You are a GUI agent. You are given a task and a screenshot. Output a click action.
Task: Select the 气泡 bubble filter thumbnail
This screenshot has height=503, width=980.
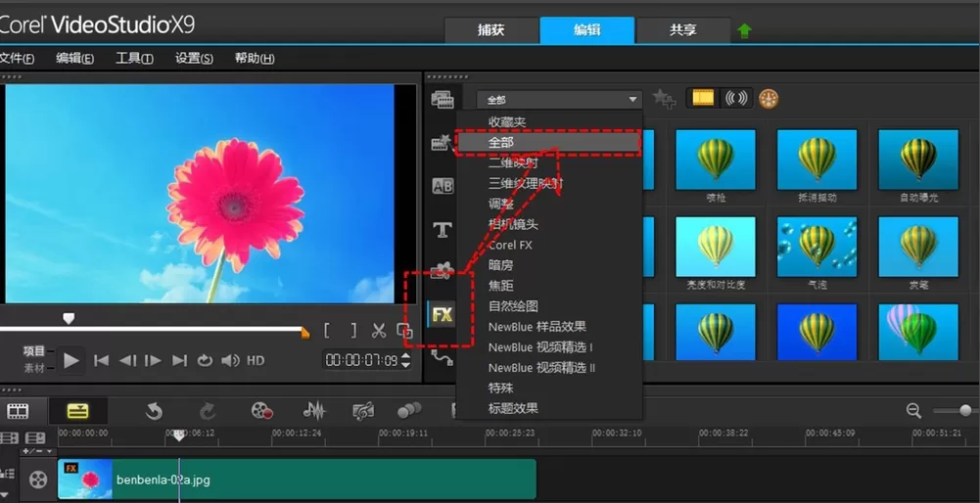pos(817,247)
